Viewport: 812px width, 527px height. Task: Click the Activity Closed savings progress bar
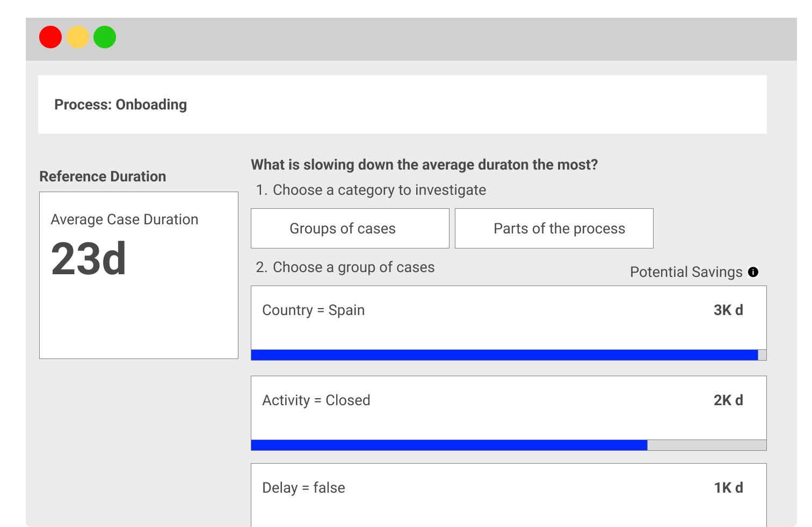[x=449, y=445]
